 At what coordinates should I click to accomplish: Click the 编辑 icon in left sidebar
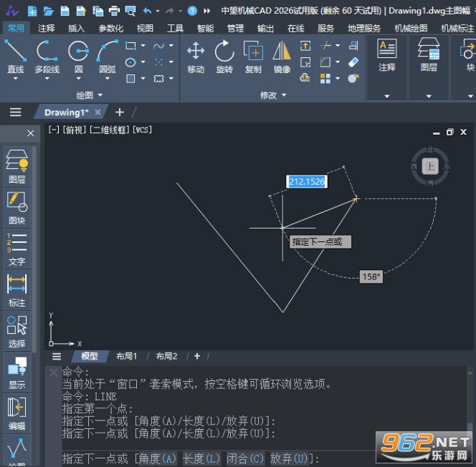point(17,414)
